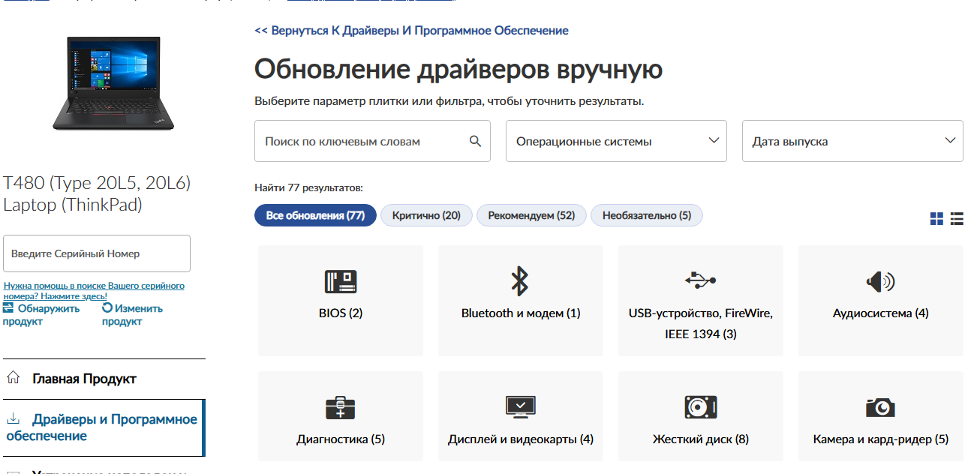The height and width of the screenshot is (474, 980).
Task: Open the BIOS (2) tile
Action: tap(341, 301)
